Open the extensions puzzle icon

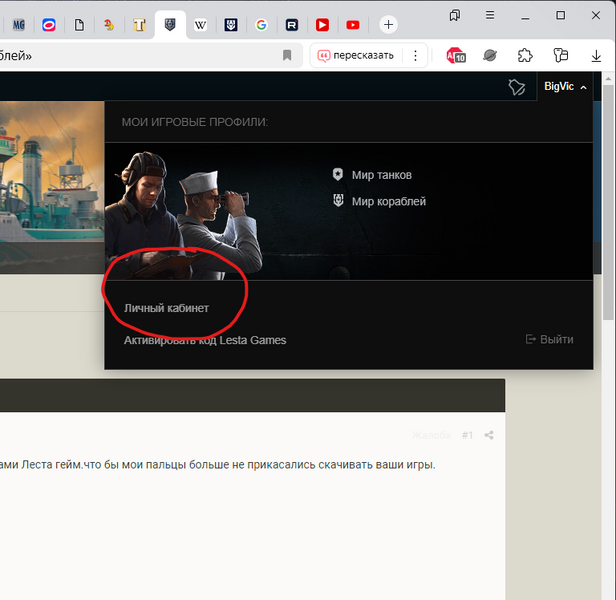point(525,55)
